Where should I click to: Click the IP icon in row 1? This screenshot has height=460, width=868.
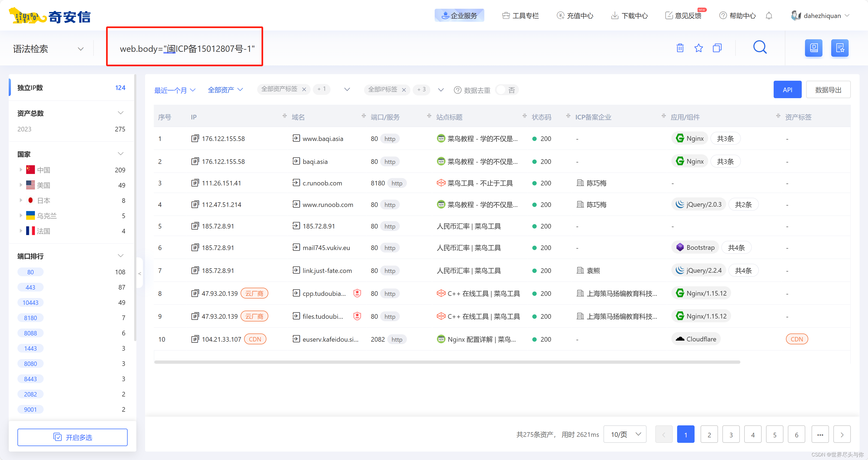195,139
